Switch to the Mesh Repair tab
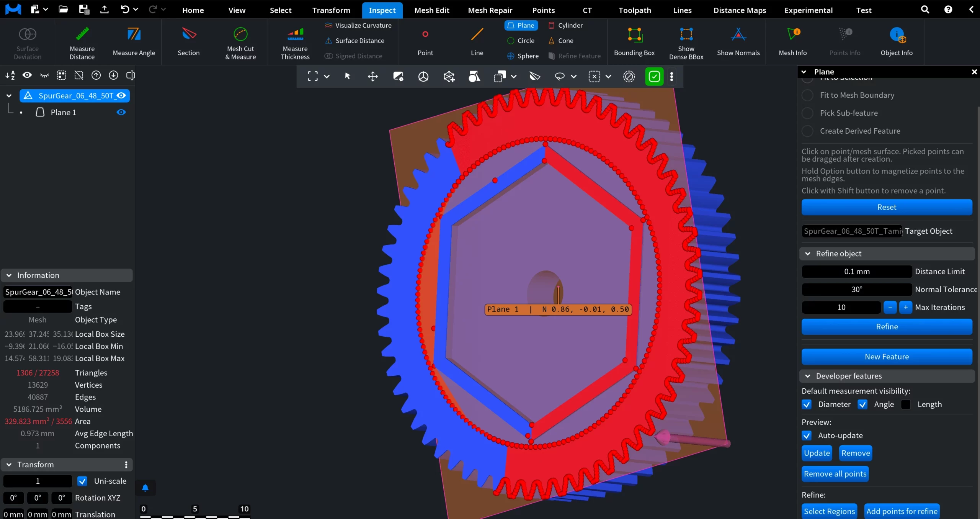Screen dimensions: 980x519 pos(490,10)
